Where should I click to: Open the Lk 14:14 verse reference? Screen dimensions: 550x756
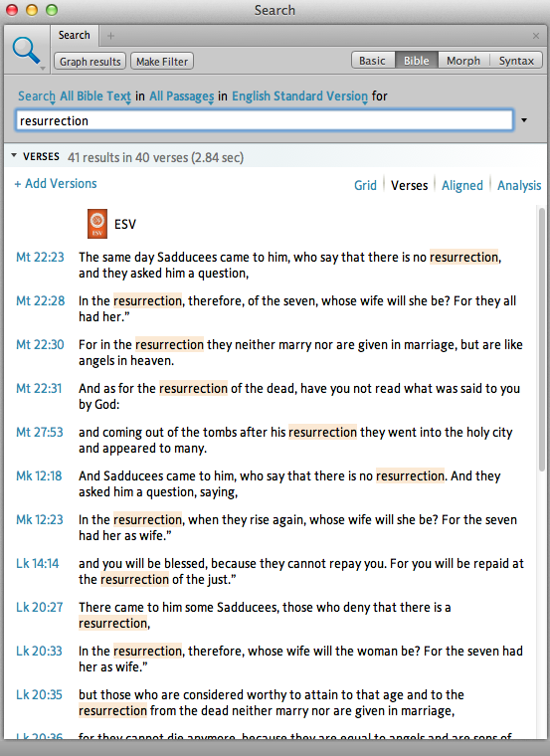(38, 564)
